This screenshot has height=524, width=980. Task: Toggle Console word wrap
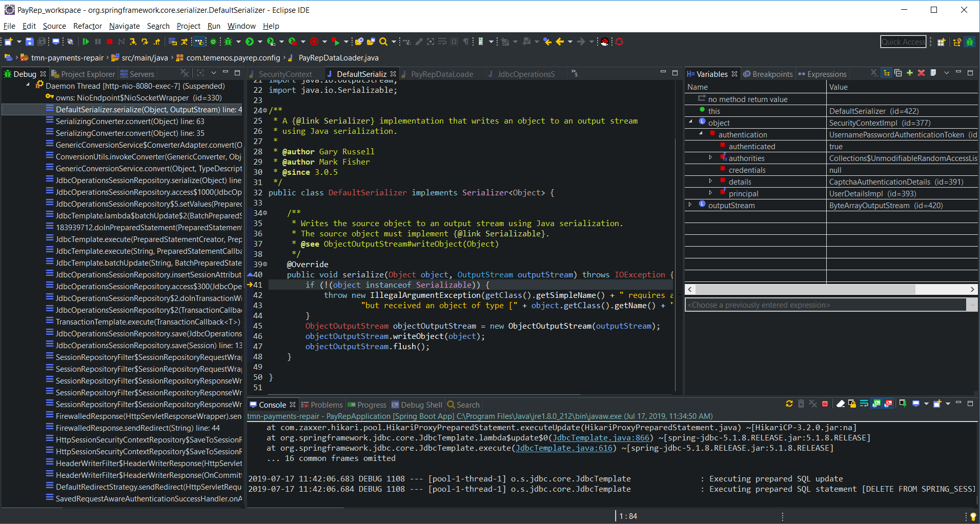(864, 404)
